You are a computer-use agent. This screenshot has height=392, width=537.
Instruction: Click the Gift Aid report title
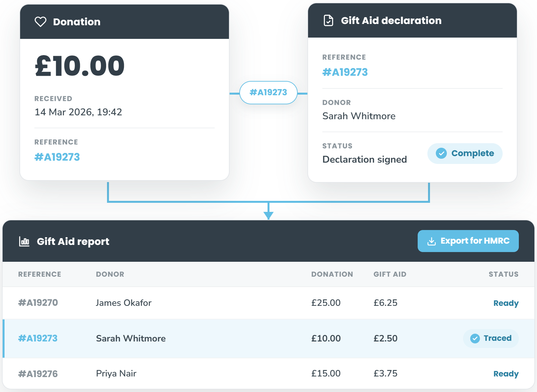click(x=73, y=242)
